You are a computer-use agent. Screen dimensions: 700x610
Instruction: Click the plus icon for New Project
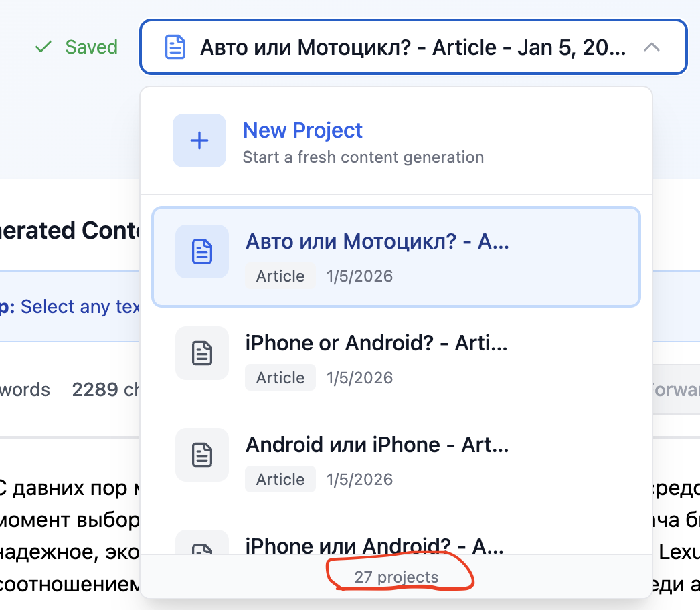[x=199, y=140]
